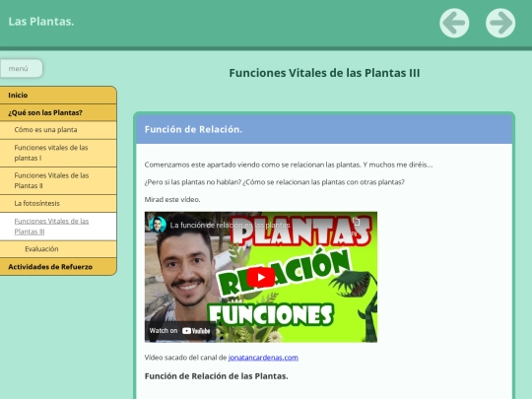Click video title La función de relación
532x399 pixels.
[x=230, y=225]
